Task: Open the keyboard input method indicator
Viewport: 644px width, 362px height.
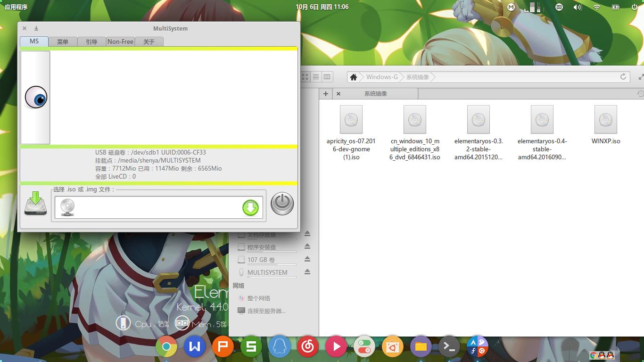Action: [559, 7]
